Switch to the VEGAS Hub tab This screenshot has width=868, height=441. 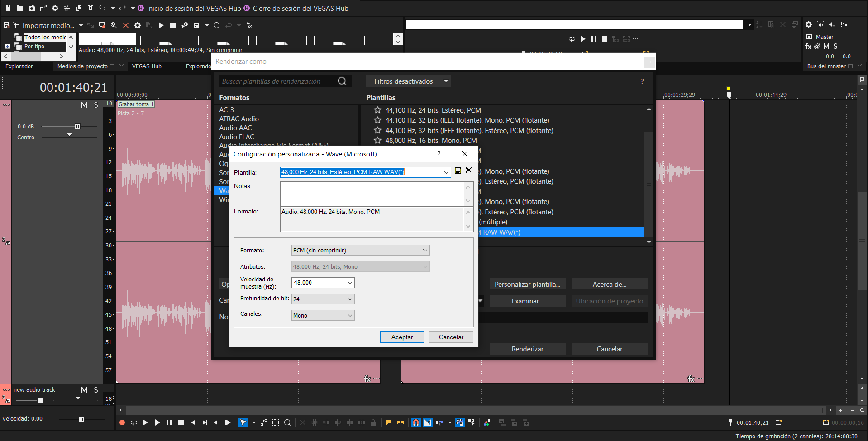pyautogui.click(x=147, y=66)
